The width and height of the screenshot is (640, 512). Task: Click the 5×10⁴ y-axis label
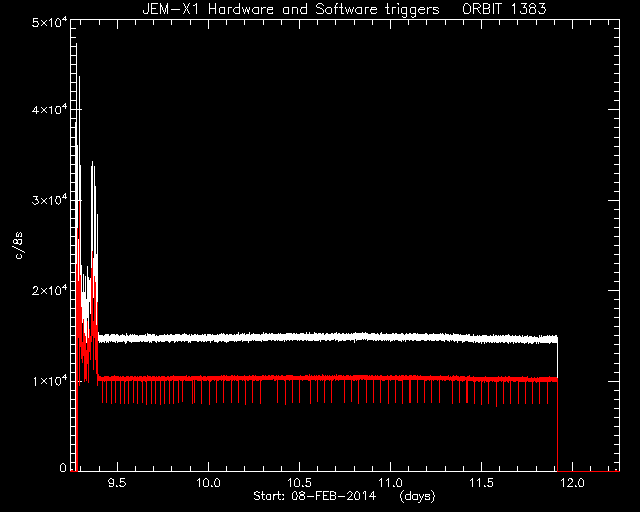pos(50,22)
